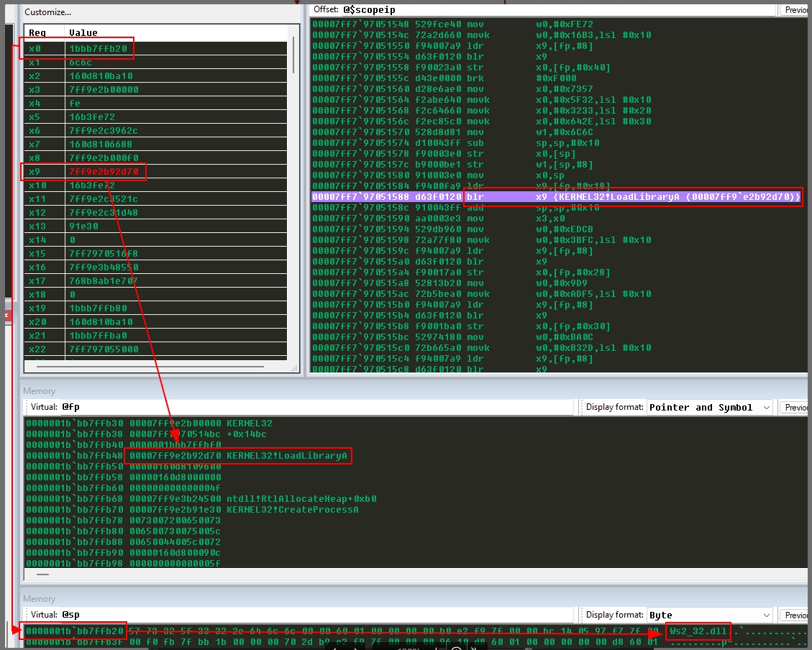Select the x19 register value 1bbb7ffb80
The image size is (812, 650).
tap(98, 308)
